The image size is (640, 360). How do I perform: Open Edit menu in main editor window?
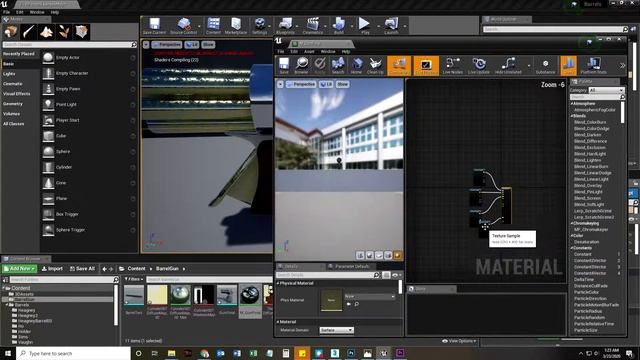20,12
